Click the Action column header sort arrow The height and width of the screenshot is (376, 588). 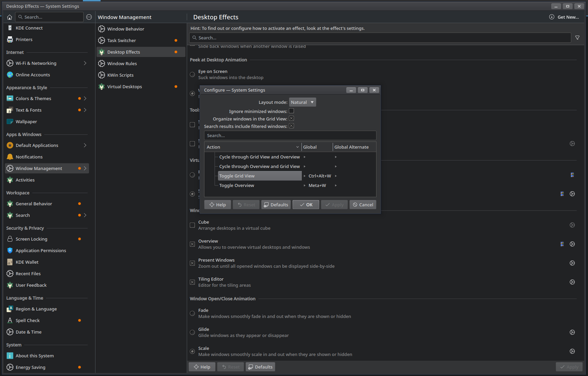click(297, 147)
